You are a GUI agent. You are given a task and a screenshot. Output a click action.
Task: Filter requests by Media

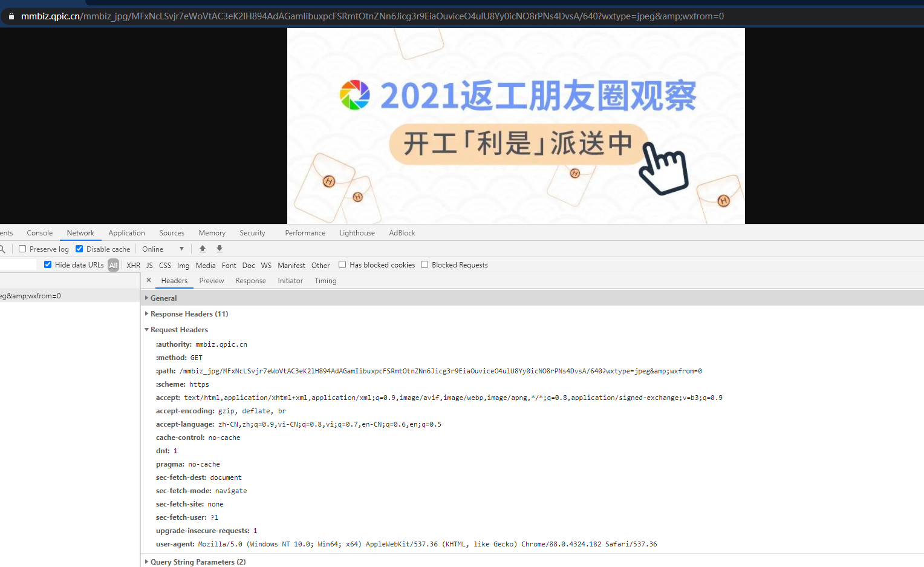[x=206, y=265]
